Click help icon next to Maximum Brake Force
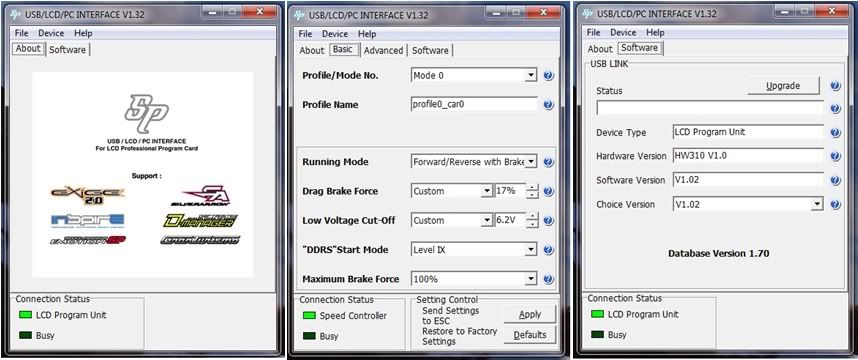The image size is (858, 360). point(549,279)
